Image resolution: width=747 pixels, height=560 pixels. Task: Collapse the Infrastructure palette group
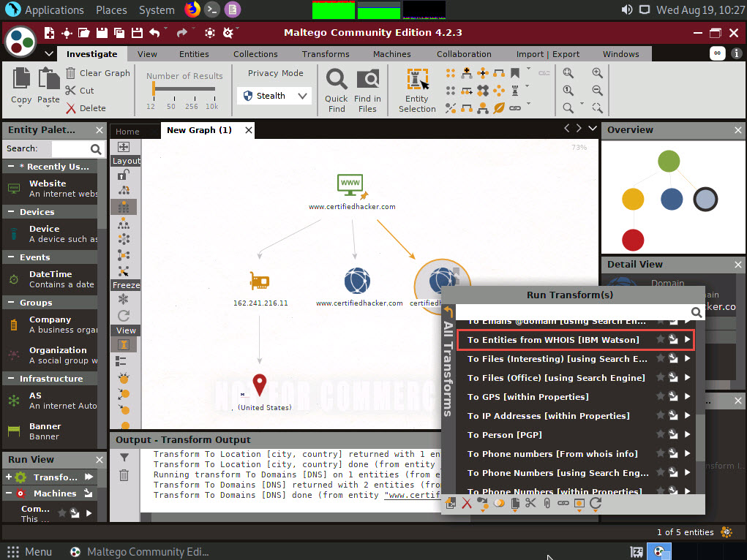pos(11,378)
